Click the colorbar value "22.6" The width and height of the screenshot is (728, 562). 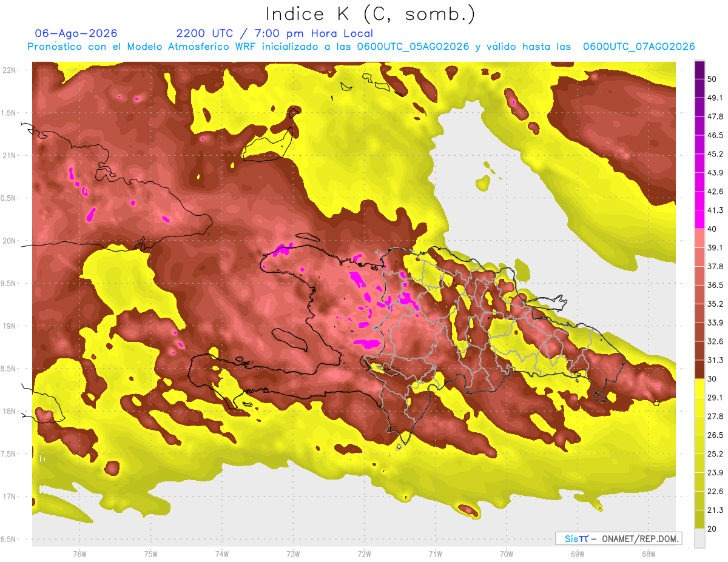point(715,492)
